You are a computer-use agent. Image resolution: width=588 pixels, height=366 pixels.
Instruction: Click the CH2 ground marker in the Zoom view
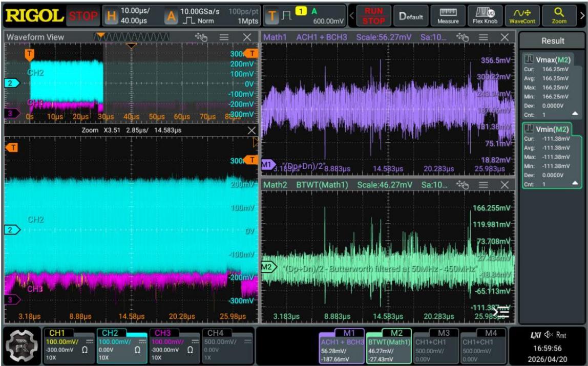point(12,230)
